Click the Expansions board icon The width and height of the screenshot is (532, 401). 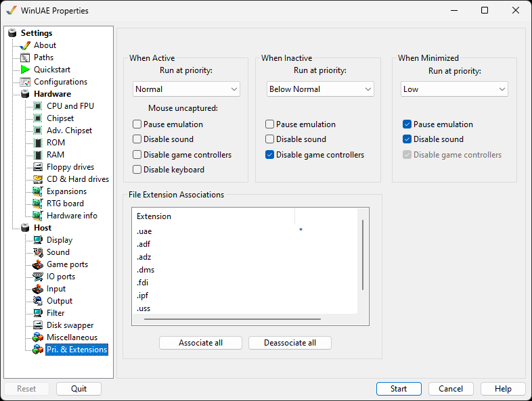(x=38, y=191)
